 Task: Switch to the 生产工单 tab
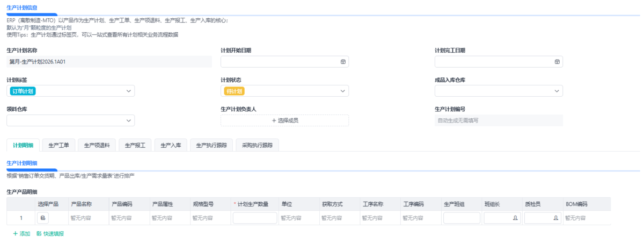tap(58, 145)
